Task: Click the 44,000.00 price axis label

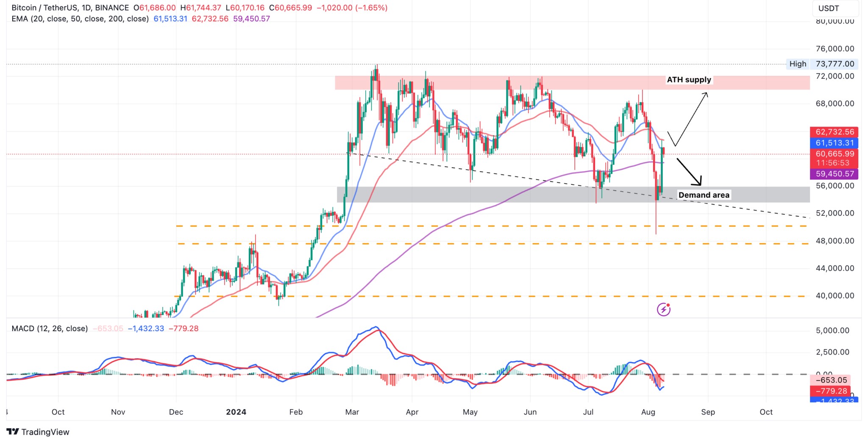Action: click(835, 268)
